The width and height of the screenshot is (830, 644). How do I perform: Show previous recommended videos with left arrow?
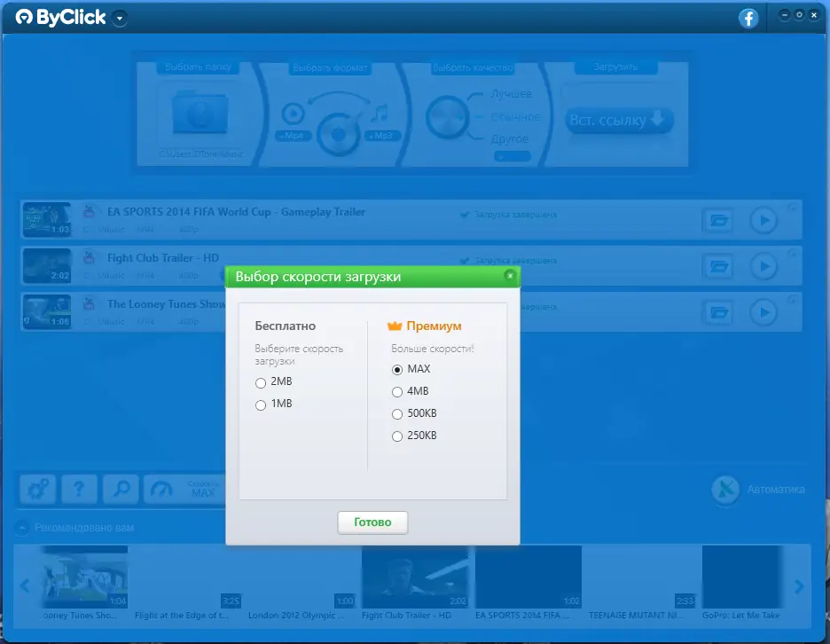tap(25, 585)
